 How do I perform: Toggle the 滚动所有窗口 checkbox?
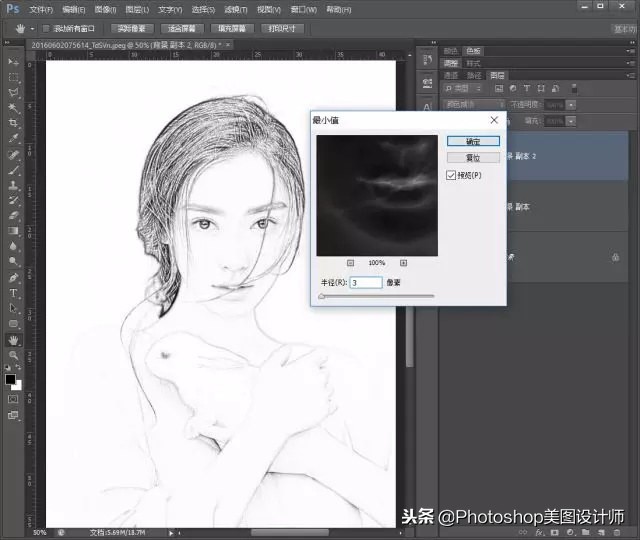pos(46,29)
